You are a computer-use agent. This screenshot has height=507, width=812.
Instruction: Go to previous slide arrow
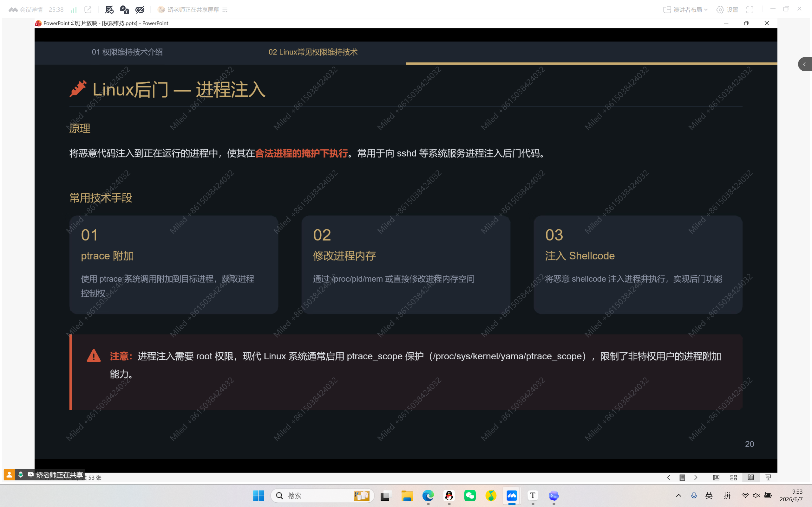click(668, 478)
